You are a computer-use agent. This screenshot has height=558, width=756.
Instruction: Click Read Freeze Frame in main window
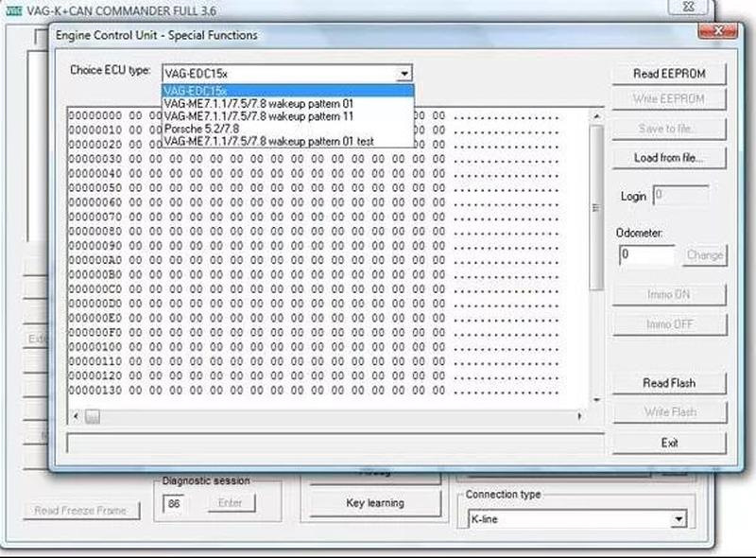(x=81, y=510)
